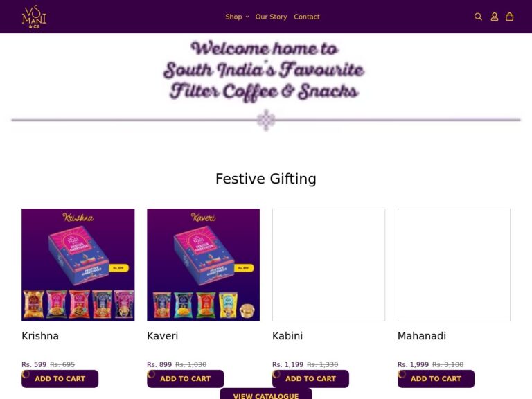Open the search icon in header
The height and width of the screenshot is (399, 532).
pyautogui.click(x=478, y=17)
